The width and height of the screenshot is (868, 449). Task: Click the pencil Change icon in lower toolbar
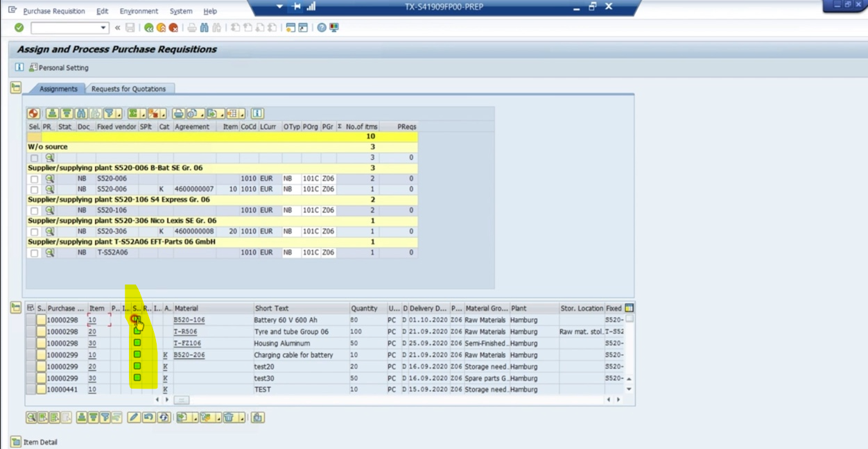pyautogui.click(x=134, y=417)
